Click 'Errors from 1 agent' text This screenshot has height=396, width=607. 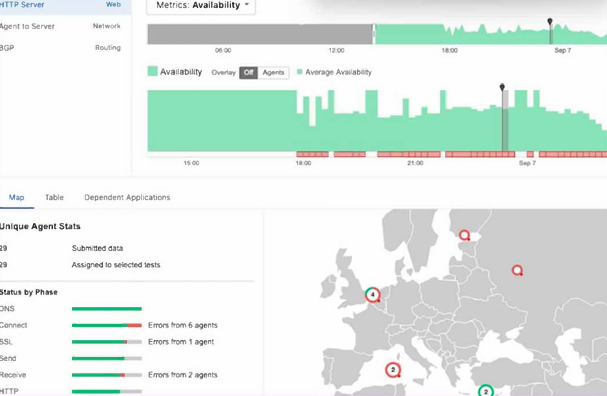point(181,342)
